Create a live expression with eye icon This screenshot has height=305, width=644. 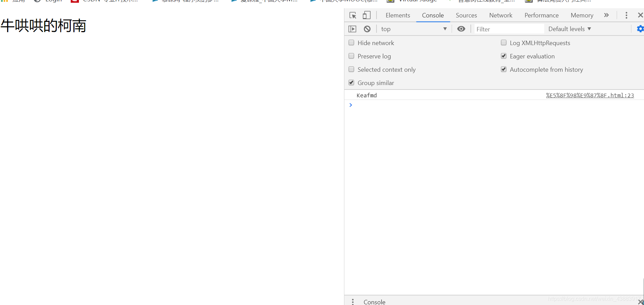click(x=461, y=29)
